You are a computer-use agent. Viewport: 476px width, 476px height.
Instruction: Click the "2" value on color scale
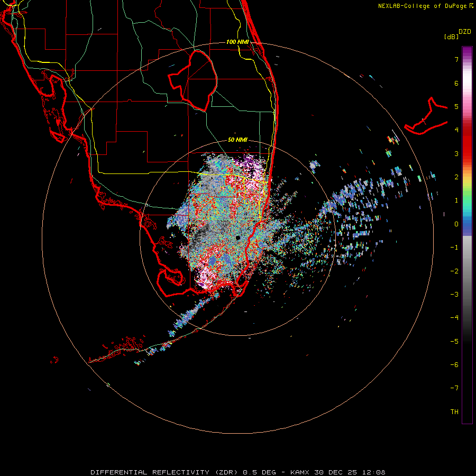point(456,177)
